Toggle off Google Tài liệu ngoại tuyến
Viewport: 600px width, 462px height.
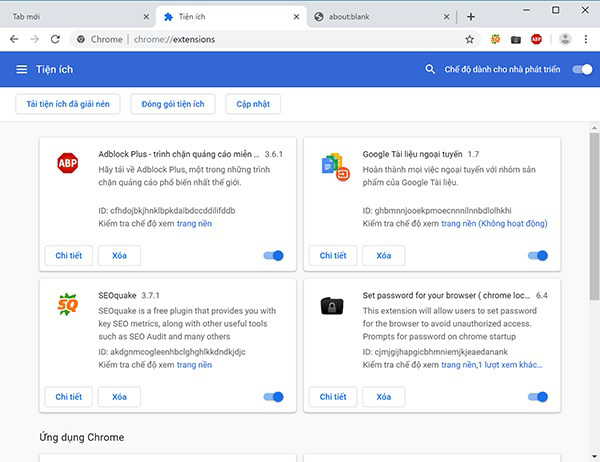[537, 256]
